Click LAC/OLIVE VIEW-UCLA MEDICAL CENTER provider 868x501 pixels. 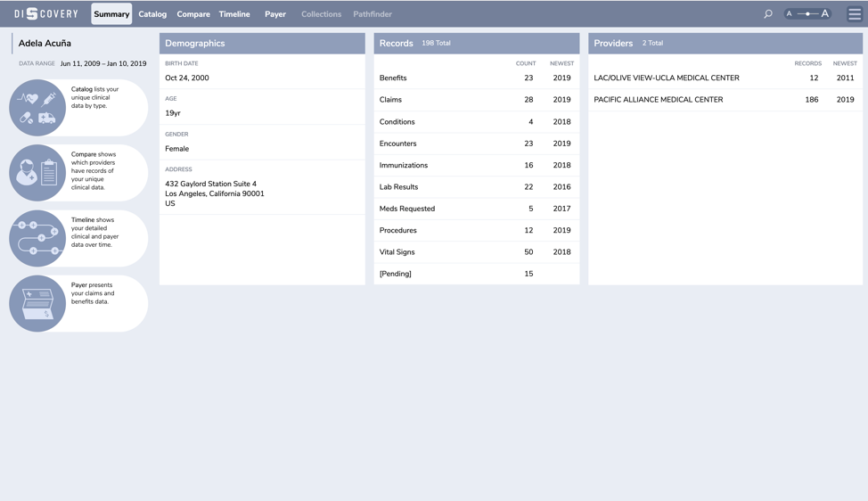click(x=667, y=78)
